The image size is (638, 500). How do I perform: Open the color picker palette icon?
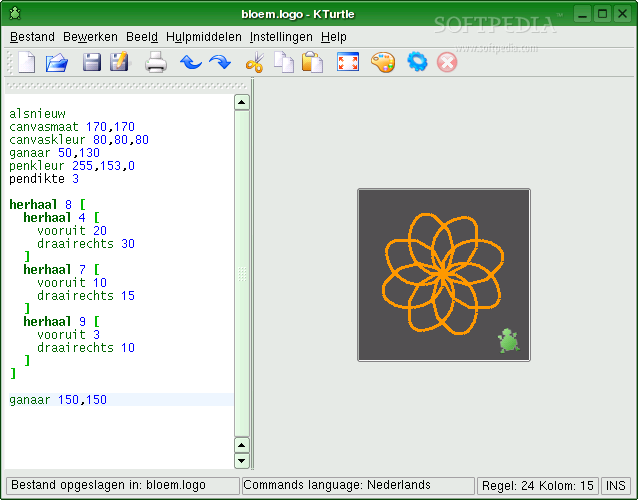click(383, 62)
